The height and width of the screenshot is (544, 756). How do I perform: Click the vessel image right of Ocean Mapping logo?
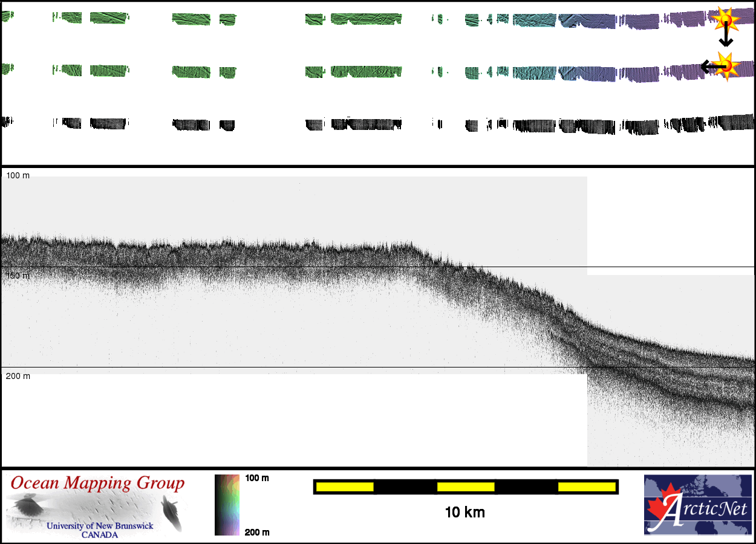pyautogui.click(x=172, y=513)
